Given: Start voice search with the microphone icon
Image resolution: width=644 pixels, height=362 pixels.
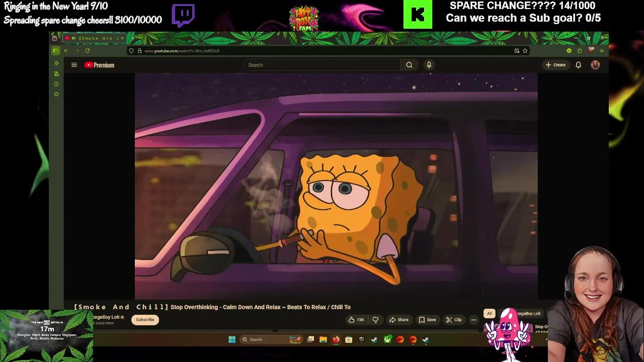Looking at the screenshot, I should point(429,65).
